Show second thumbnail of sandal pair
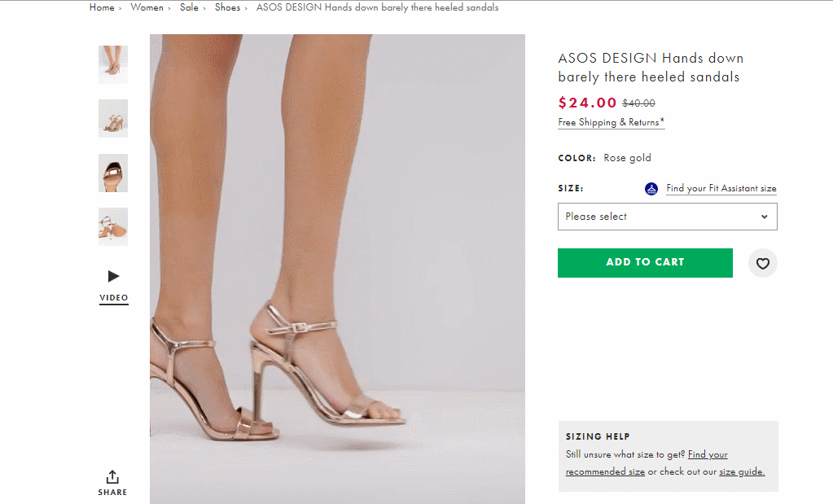The width and height of the screenshot is (833, 504). (x=113, y=118)
